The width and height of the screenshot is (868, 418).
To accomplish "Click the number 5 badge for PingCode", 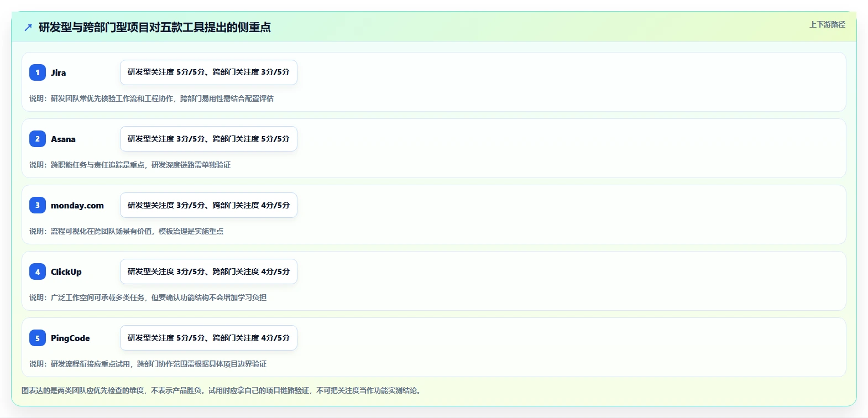I will point(38,338).
